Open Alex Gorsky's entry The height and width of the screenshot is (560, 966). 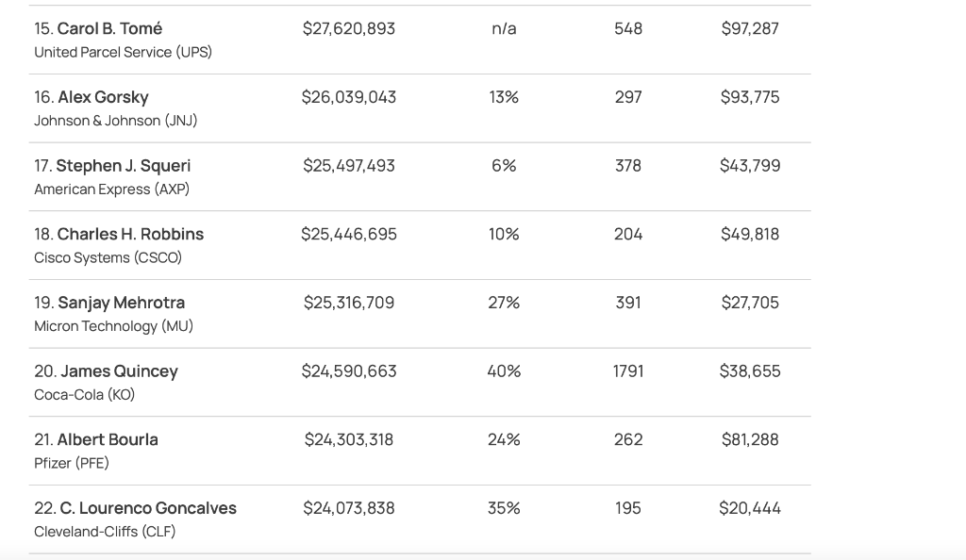click(x=103, y=97)
